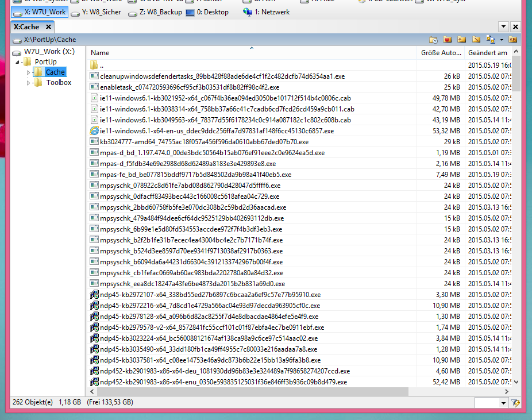532x420 pixels.
Task: Select file ndp452-kb2901983-x86-x64-enu exe name
Action: click(x=223, y=382)
